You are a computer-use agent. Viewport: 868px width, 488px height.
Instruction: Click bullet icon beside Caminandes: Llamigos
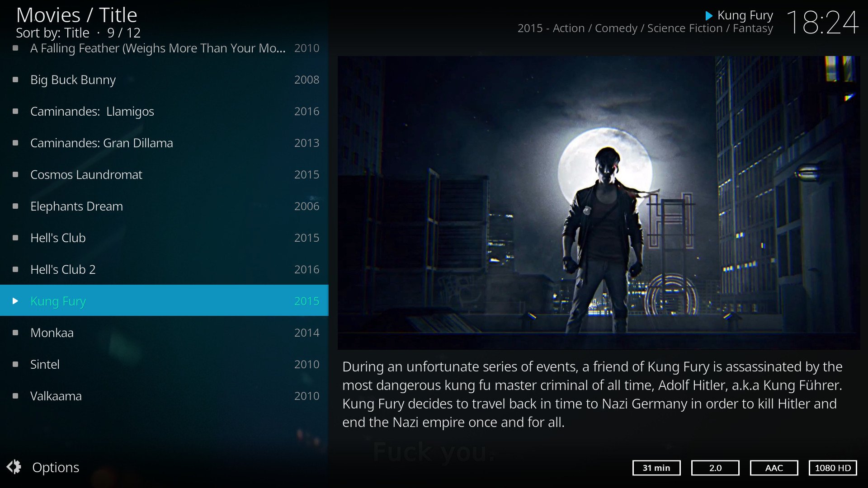pyautogui.click(x=15, y=111)
